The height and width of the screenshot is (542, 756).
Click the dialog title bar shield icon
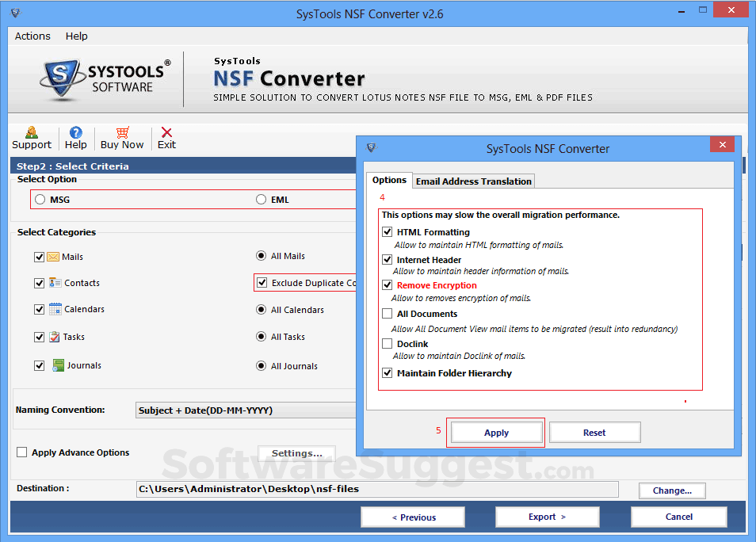pos(371,147)
